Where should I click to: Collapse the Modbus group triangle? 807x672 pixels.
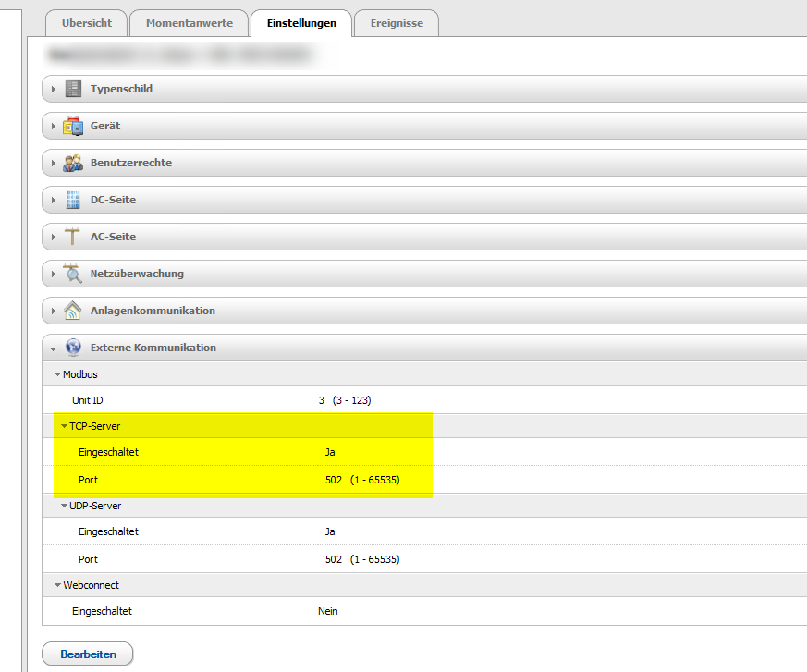[57, 374]
